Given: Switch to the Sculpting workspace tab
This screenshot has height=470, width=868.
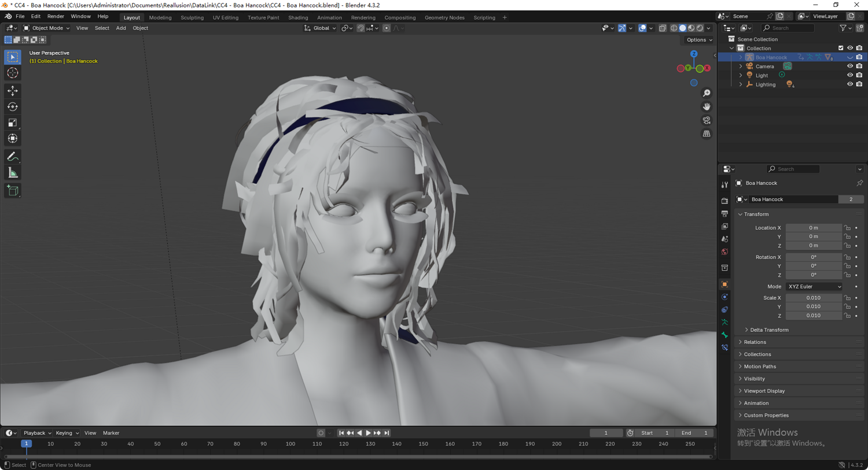Looking at the screenshot, I should 192,17.
